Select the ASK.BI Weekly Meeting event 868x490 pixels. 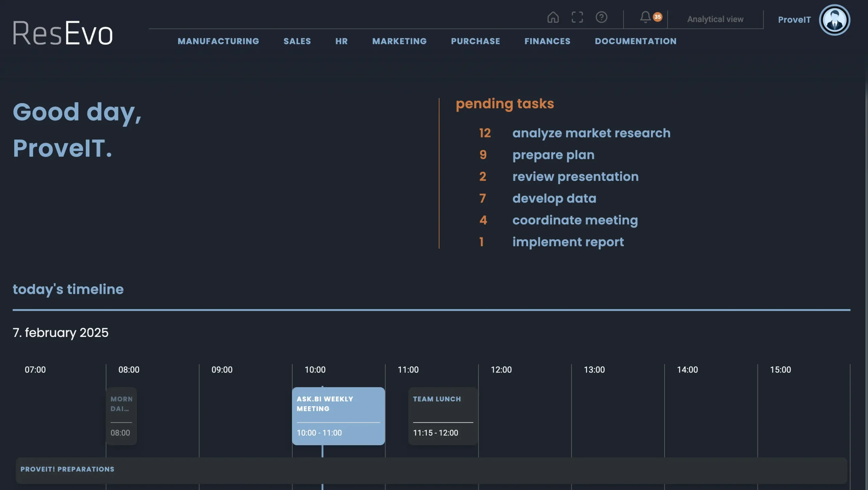click(x=338, y=416)
